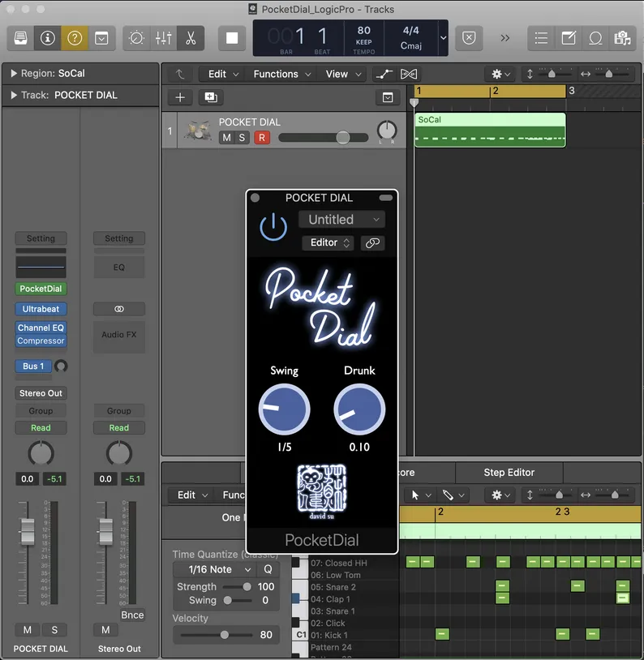Click the plugin link chain button
This screenshot has width=644, height=660.
(373, 243)
